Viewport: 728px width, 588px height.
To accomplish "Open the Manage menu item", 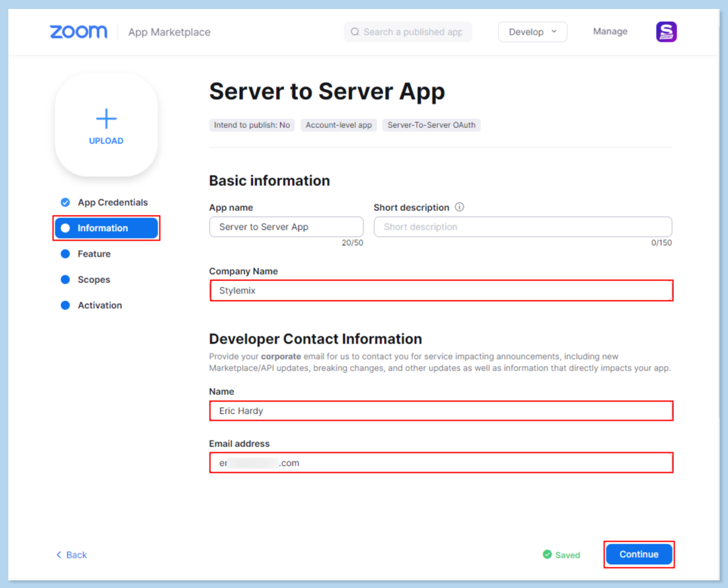I will (x=610, y=32).
